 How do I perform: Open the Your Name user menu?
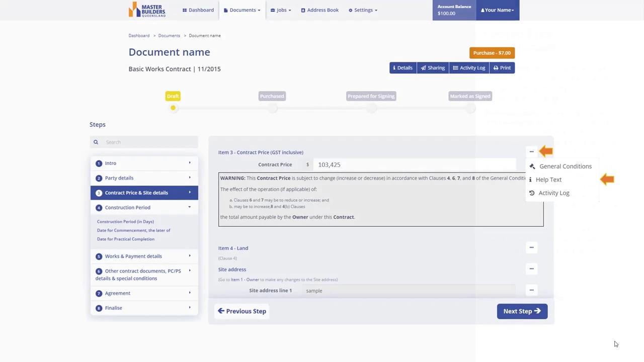tap(498, 10)
